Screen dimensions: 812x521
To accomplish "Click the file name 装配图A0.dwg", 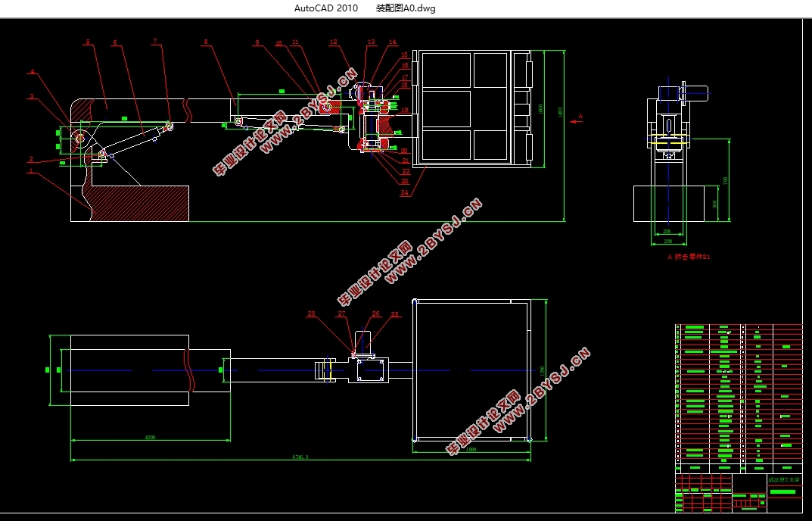I will (x=406, y=8).
